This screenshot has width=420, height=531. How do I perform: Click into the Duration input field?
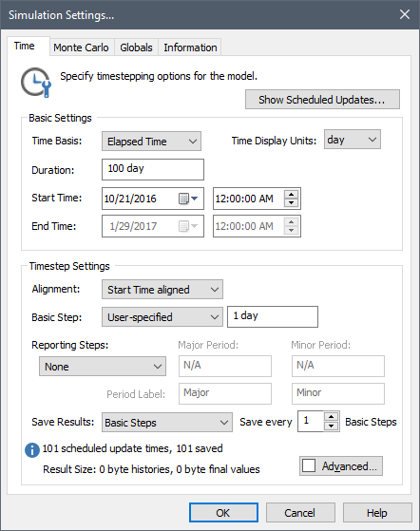pos(153,169)
